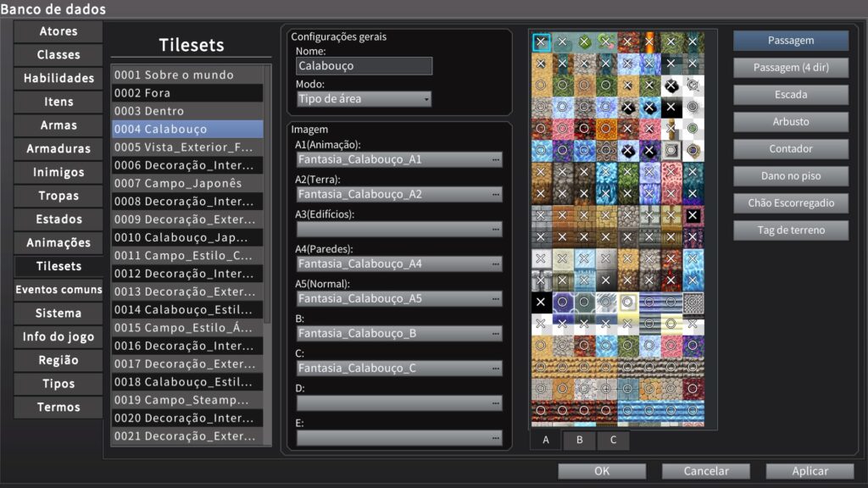The image size is (868, 488).
Task: Toggle passage on cyan-highlighted first tile
Action: [x=541, y=42]
